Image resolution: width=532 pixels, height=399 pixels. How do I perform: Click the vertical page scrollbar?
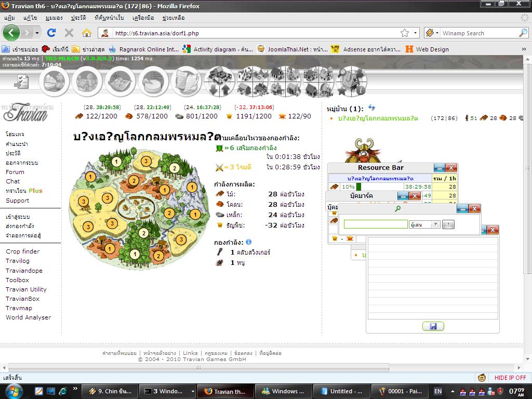coord(527,168)
